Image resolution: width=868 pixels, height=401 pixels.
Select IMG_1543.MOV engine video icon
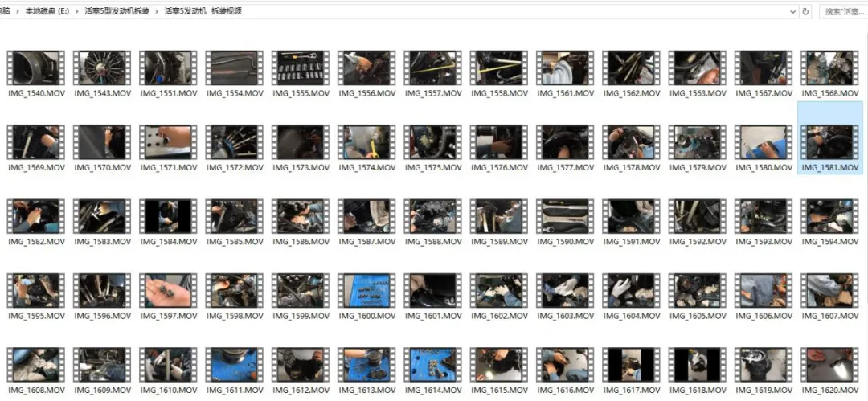click(x=101, y=68)
